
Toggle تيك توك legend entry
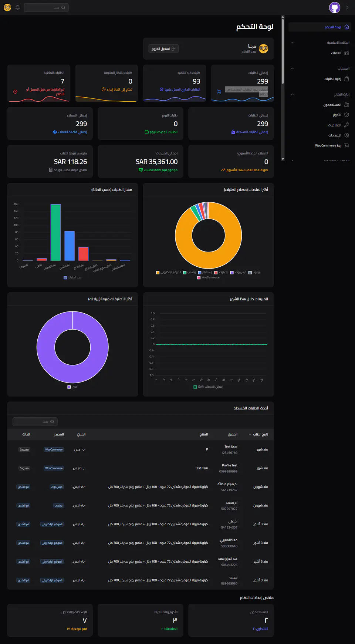(221, 273)
